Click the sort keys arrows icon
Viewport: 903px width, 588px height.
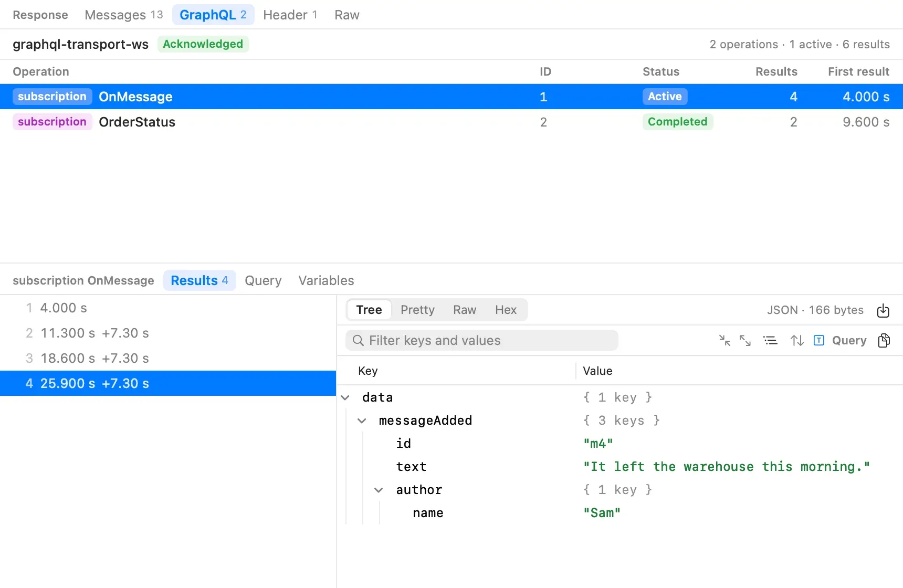click(x=797, y=340)
